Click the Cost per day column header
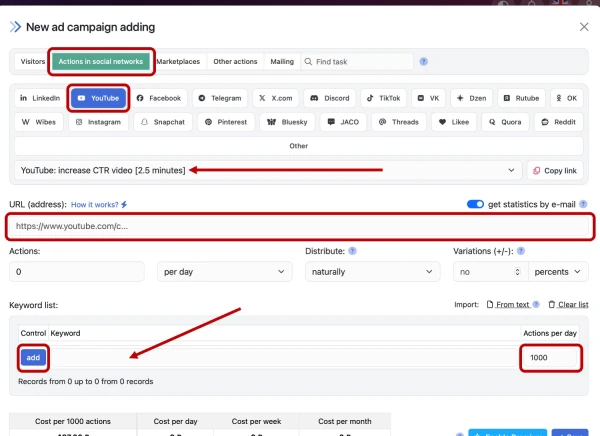 click(175, 421)
